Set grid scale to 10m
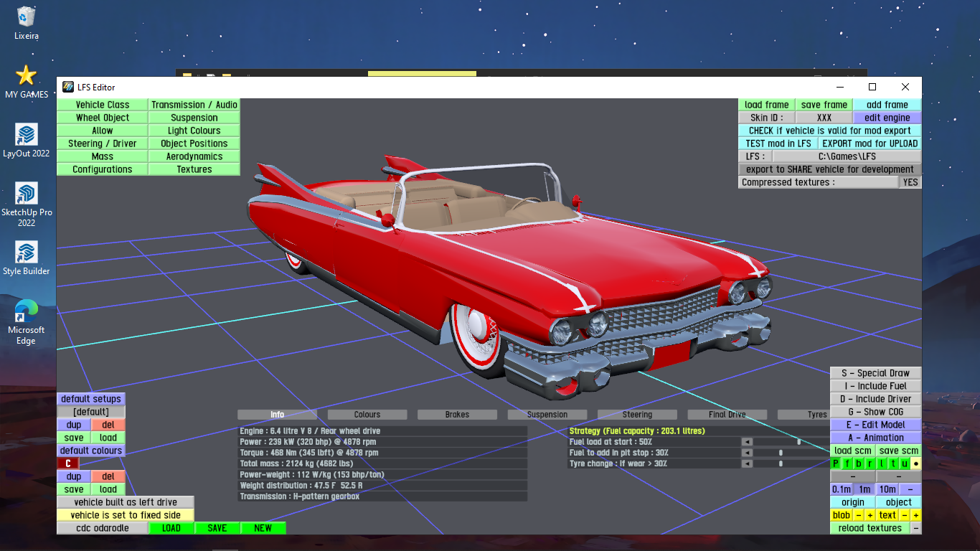The height and width of the screenshot is (551, 980). [887, 489]
